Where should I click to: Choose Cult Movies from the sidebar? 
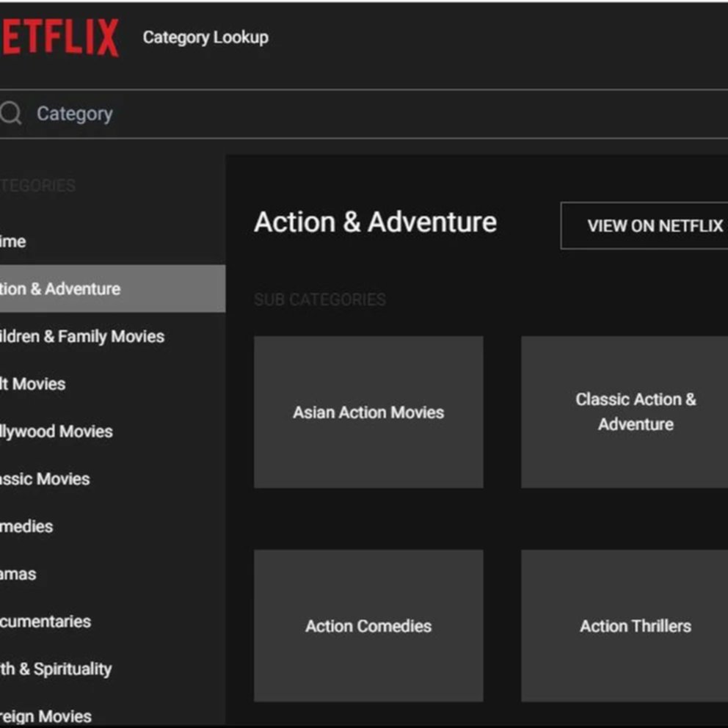33,384
